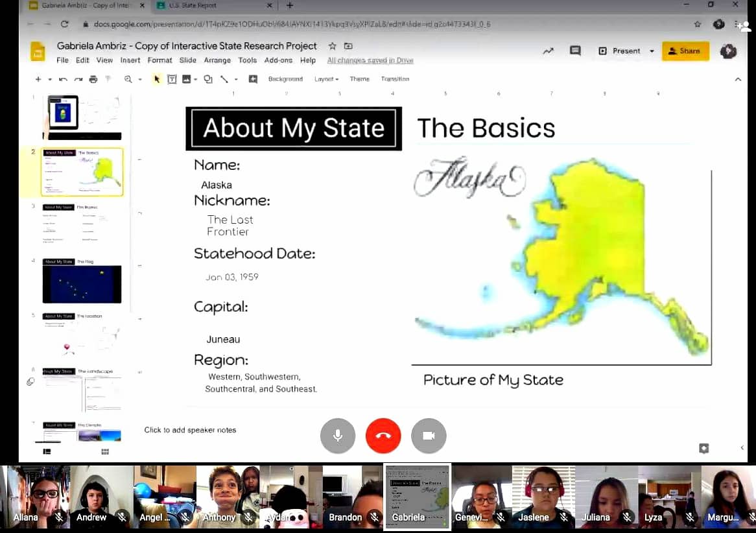Click to add speaker notes field
Image resolution: width=756 pixels, height=533 pixels.
click(190, 430)
